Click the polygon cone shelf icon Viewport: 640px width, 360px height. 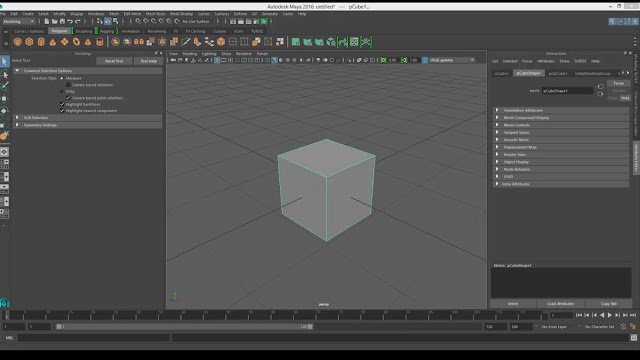point(53,42)
